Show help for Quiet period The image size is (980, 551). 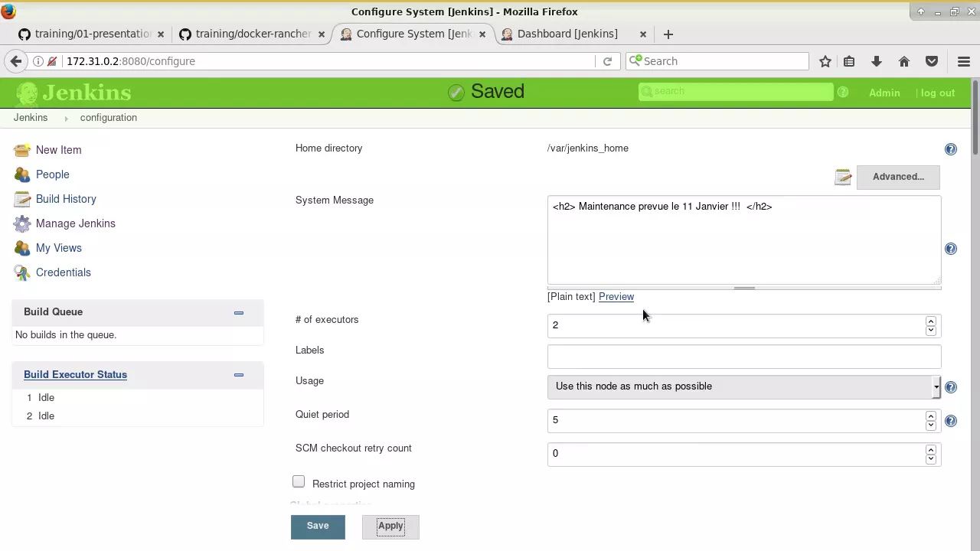tap(951, 421)
